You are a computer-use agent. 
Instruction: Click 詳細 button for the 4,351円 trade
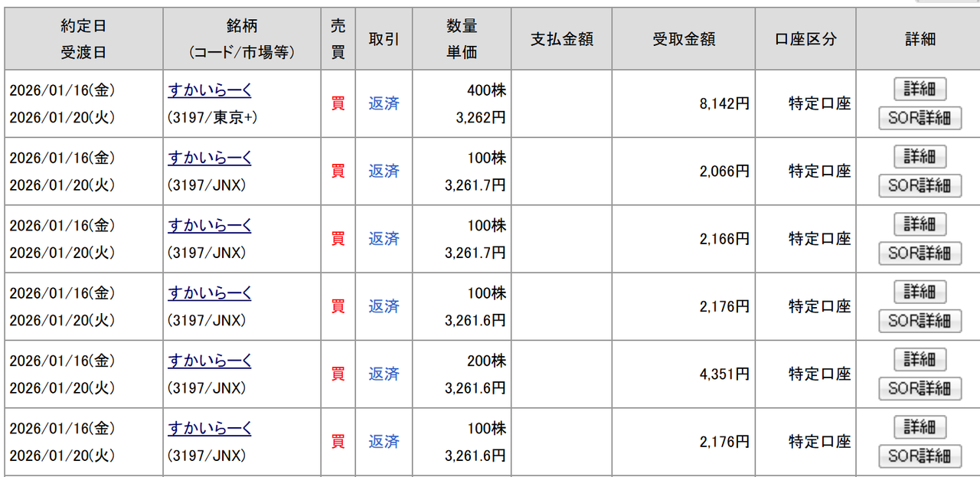tap(920, 358)
